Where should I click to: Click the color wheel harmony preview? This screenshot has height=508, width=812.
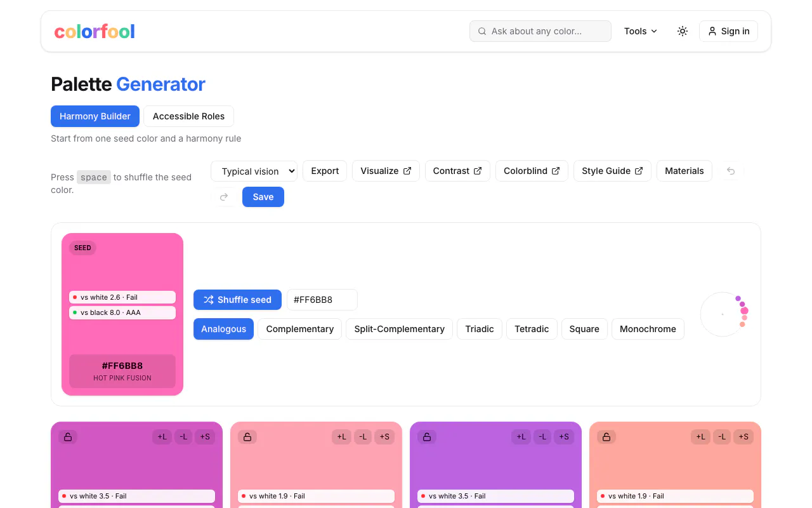click(x=723, y=314)
